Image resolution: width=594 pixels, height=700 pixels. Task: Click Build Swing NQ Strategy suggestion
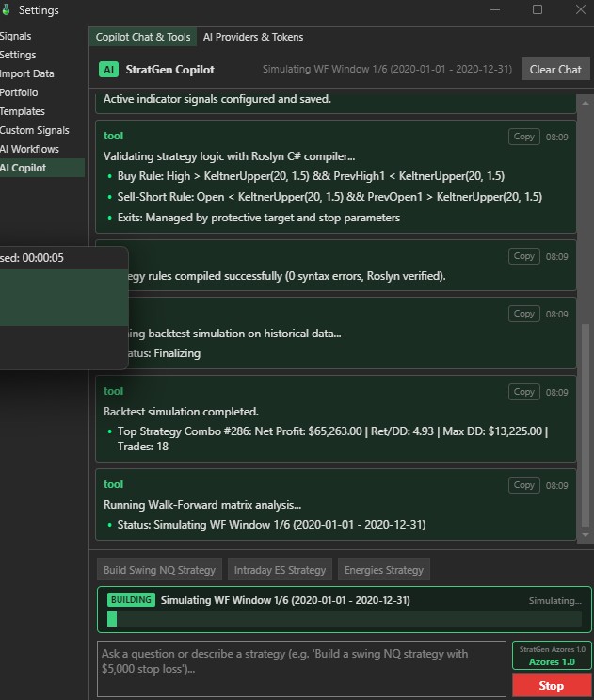pos(159,570)
